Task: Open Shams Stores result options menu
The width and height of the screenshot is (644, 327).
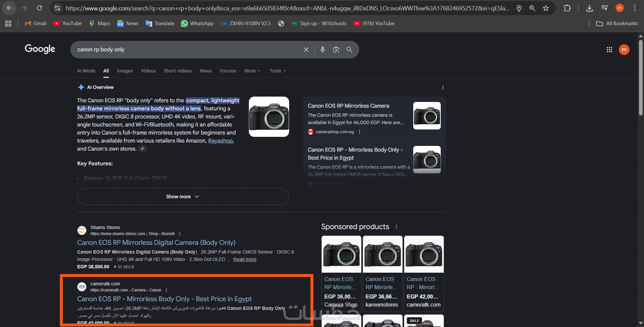Action: [180, 234]
